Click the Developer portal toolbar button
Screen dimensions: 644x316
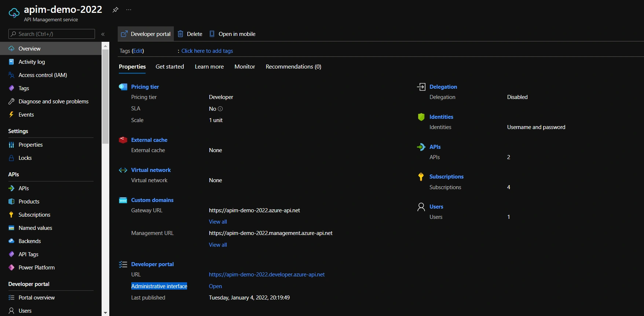pyautogui.click(x=146, y=34)
